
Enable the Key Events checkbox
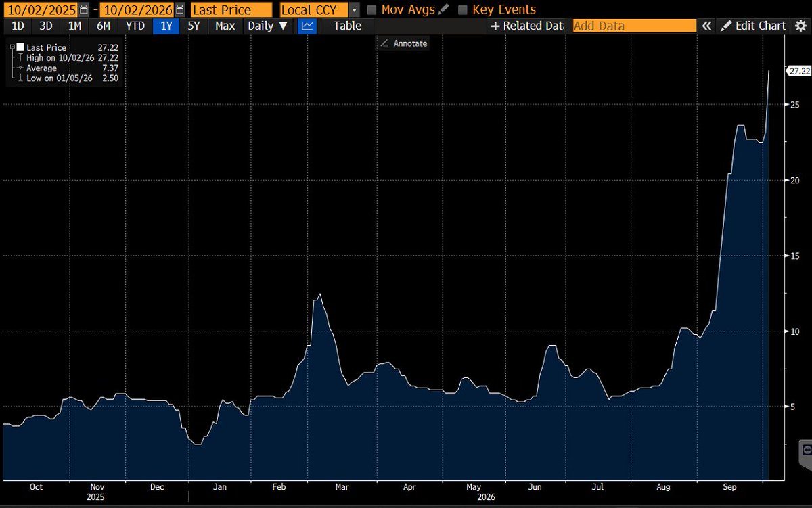463,10
